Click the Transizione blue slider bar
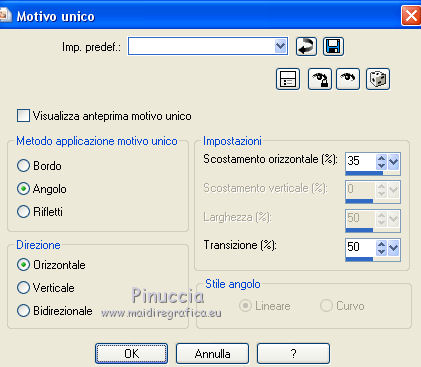Viewport: 421px width, 367px height. point(373,259)
